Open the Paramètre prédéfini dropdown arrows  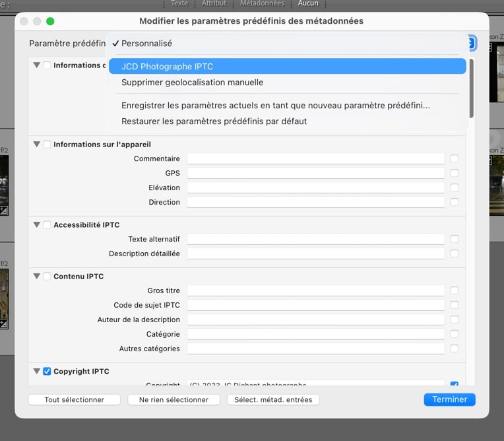471,43
